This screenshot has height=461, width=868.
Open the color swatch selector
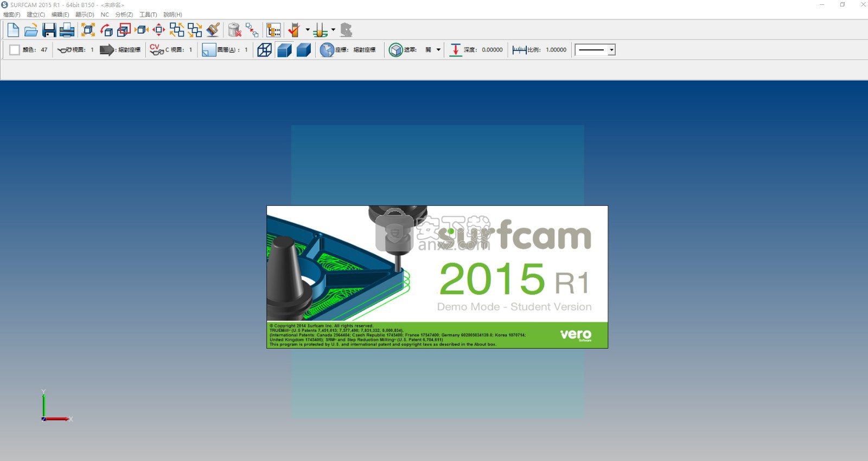tap(15, 50)
